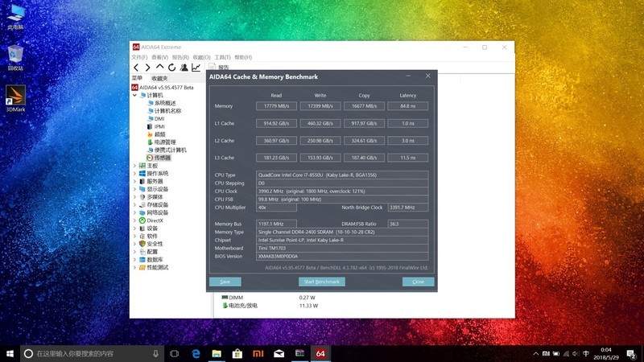Screen dimensions: 644x362
Task: Click the Start Benchmark button
Action: pyautogui.click(x=322, y=282)
